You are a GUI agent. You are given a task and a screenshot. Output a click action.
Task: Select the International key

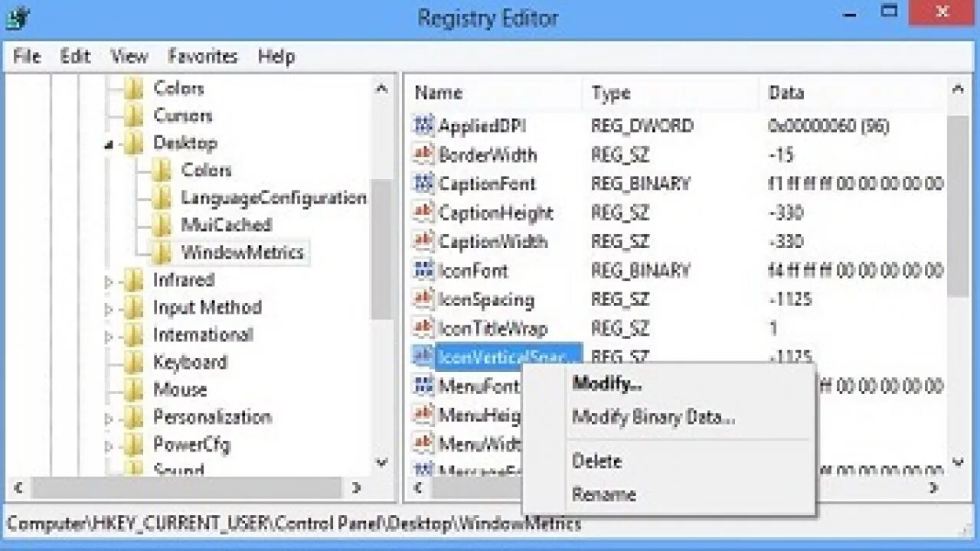[203, 335]
